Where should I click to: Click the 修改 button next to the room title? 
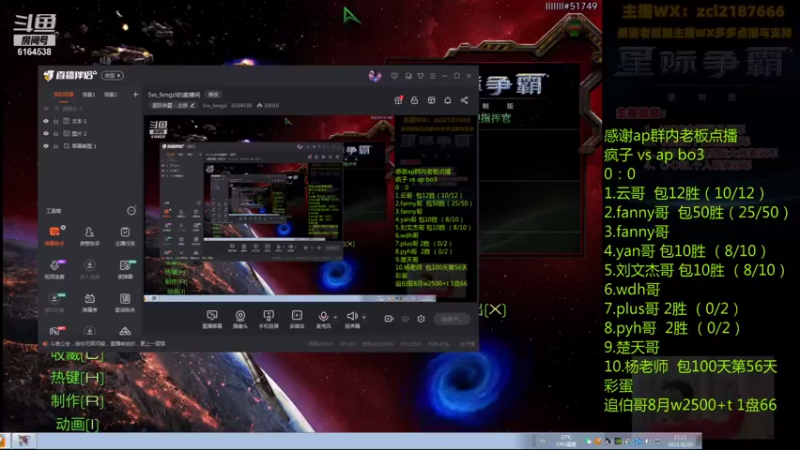click(x=213, y=94)
